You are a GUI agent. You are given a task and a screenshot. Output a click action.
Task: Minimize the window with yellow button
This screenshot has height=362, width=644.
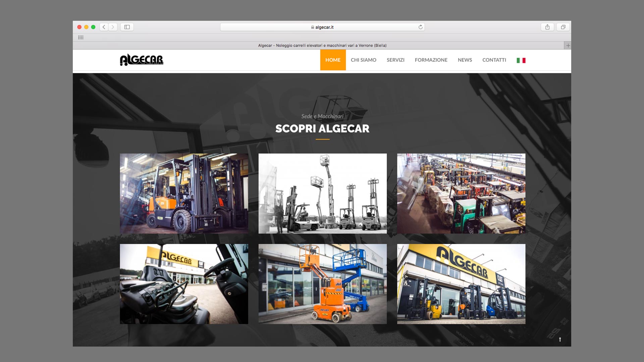pyautogui.click(x=87, y=27)
